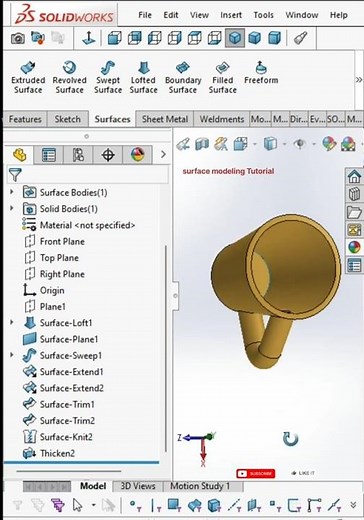Click the select cursor arrow in bottom toolbar
Viewport: 364px width, 520px height.
pos(77,505)
